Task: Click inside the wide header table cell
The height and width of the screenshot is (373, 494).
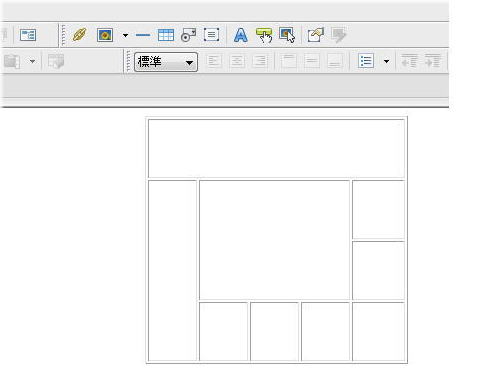Action: pos(276,148)
